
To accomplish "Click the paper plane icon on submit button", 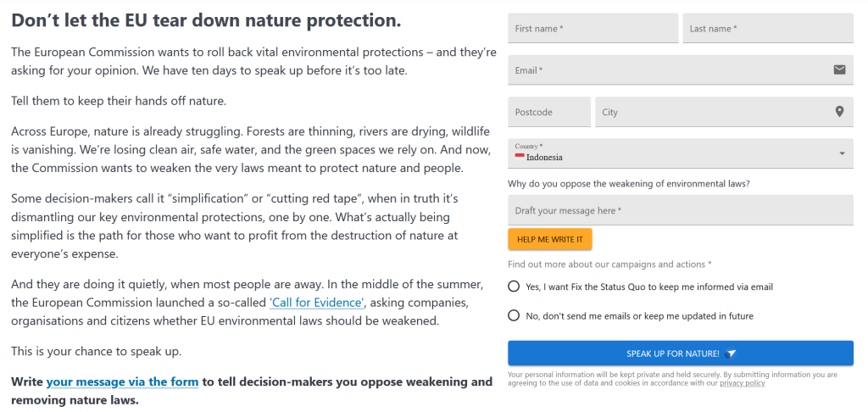I will coord(732,354).
